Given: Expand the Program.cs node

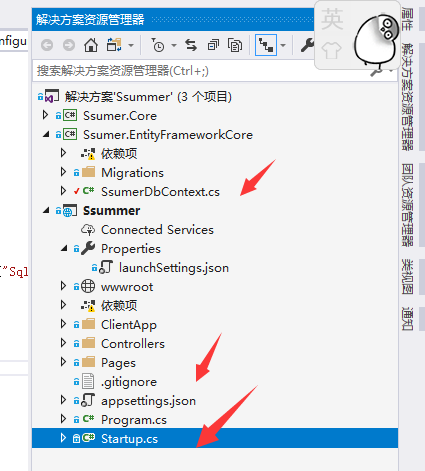Looking at the screenshot, I should (63, 419).
